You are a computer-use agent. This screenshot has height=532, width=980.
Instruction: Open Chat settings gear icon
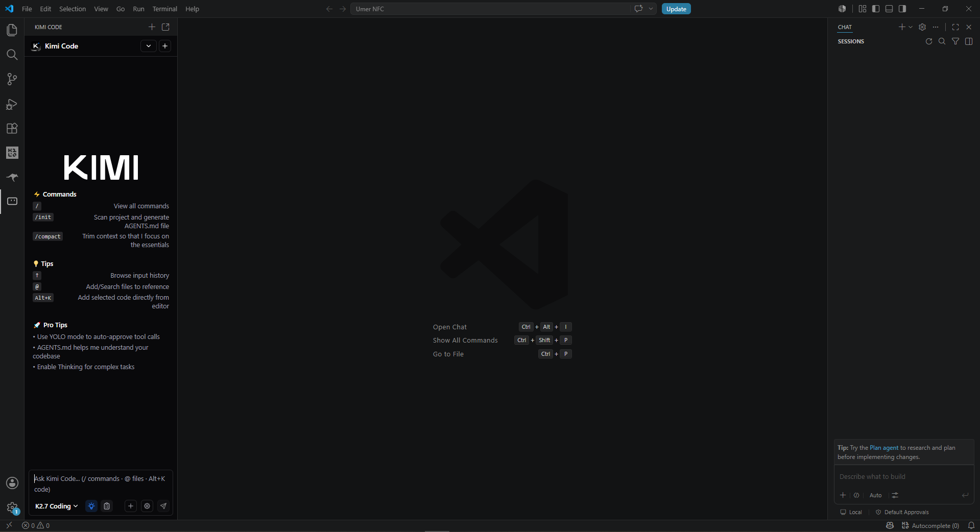tap(922, 27)
